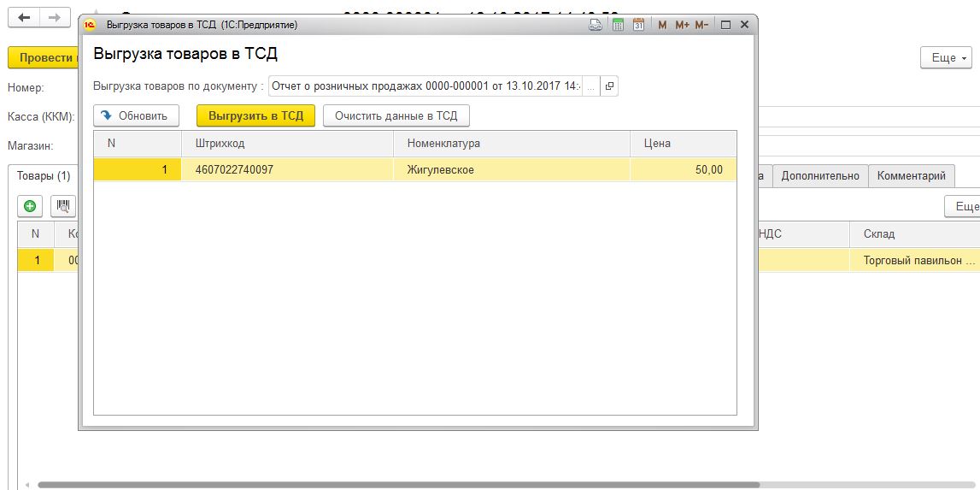Viewport: 980px width, 490px height.
Task: Open the calculator icon in the title bar
Action: [618, 26]
